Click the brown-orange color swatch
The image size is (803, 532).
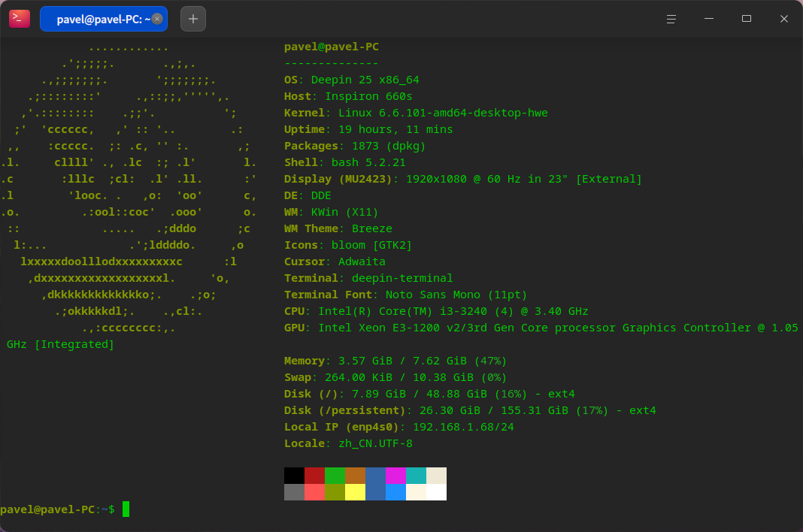click(x=356, y=476)
